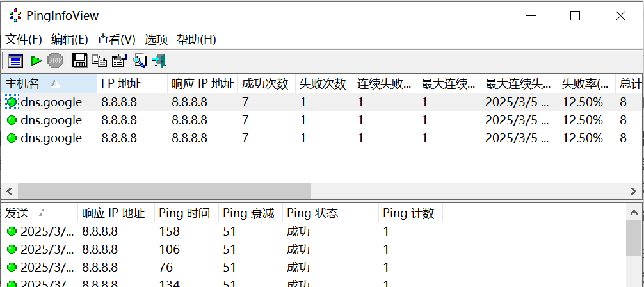Select the first dns.google host row
This screenshot has width=644, height=287.
point(51,102)
